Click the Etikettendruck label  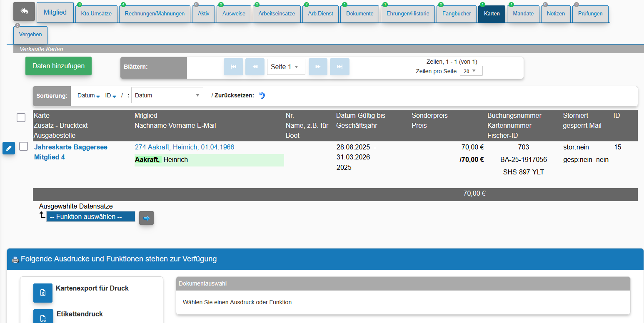pyautogui.click(x=80, y=314)
